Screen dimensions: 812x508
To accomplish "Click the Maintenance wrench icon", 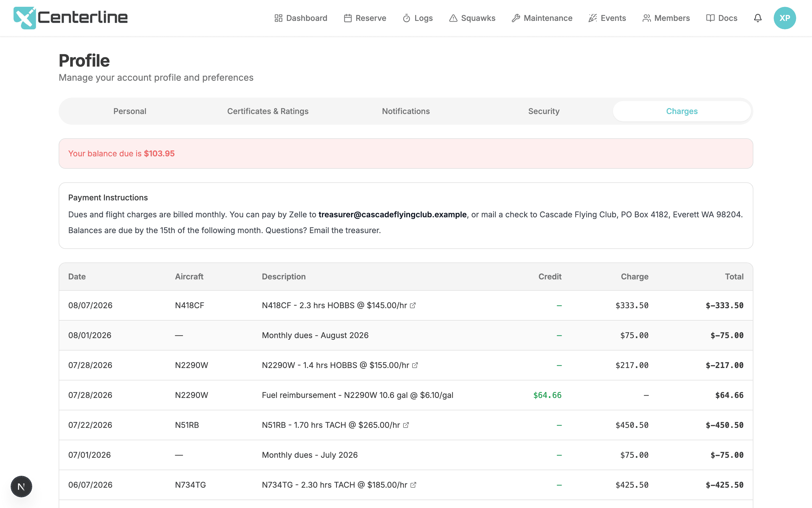I will click(x=516, y=18).
